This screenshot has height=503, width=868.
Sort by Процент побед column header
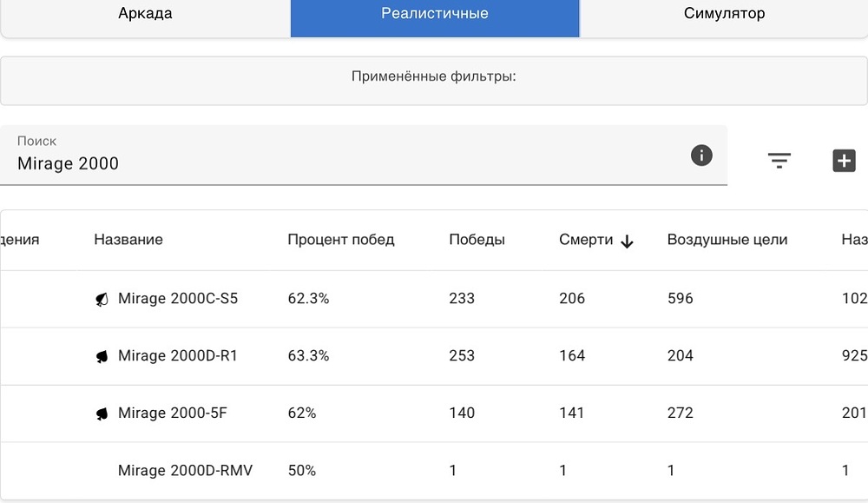point(341,240)
